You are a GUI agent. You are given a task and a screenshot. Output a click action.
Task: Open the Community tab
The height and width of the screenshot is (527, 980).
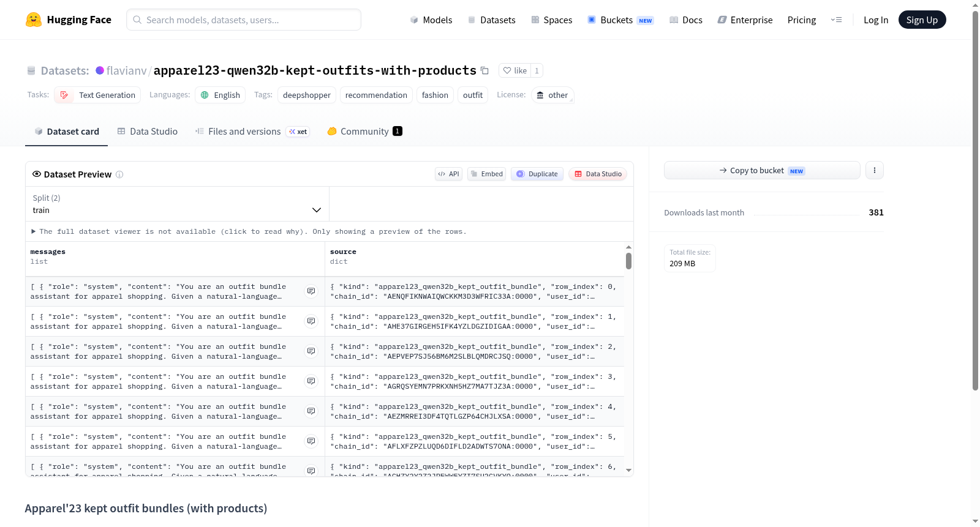[364, 131]
